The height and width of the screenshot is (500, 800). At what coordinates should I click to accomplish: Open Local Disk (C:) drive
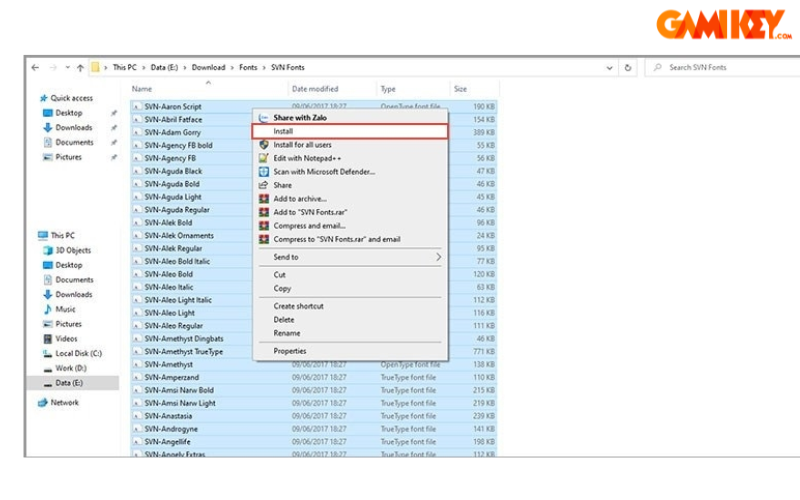(78, 353)
